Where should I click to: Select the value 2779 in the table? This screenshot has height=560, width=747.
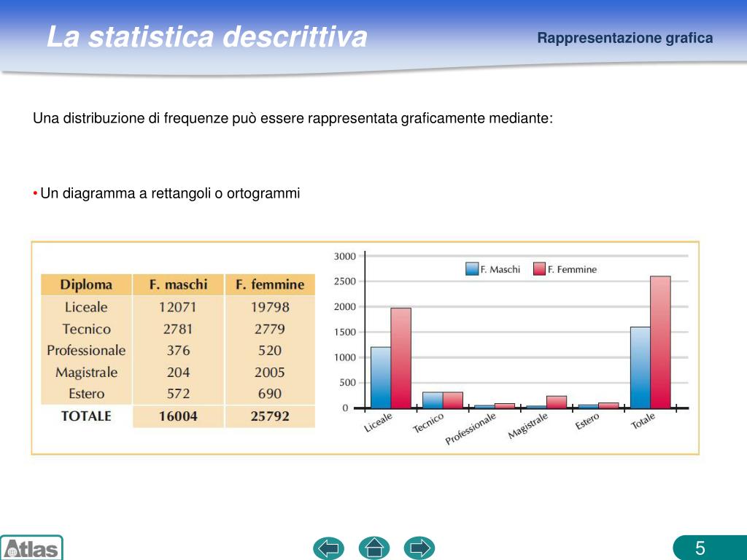[x=270, y=329]
